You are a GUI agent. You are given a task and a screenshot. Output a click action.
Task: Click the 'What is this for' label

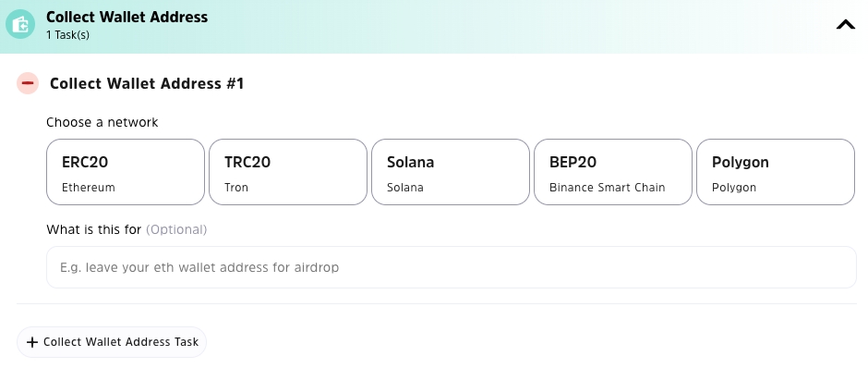click(x=93, y=229)
